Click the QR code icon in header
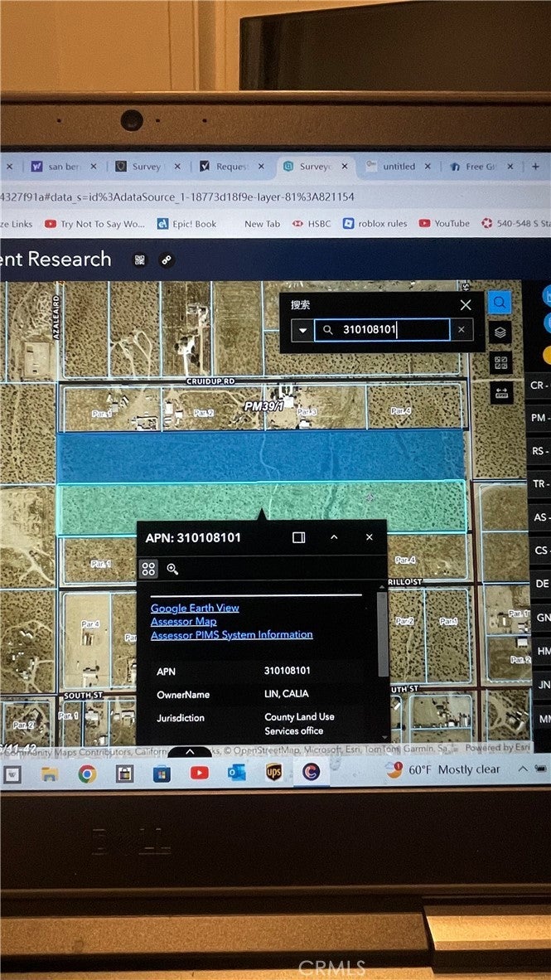 coord(140,260)
